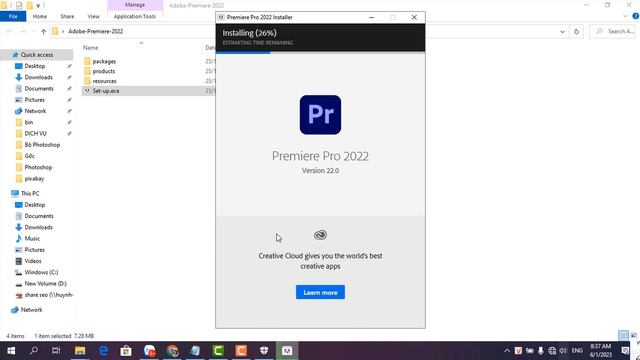The height and width of the screenshot is (360, 640).
Task: Select the Manage contextual tab
Action: point(135,5)
